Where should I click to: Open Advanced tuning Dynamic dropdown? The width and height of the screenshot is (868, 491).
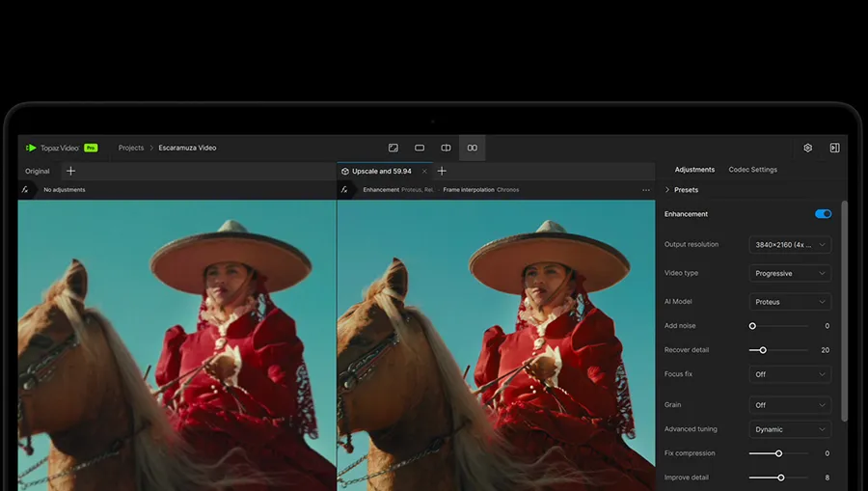coord(790,429)
